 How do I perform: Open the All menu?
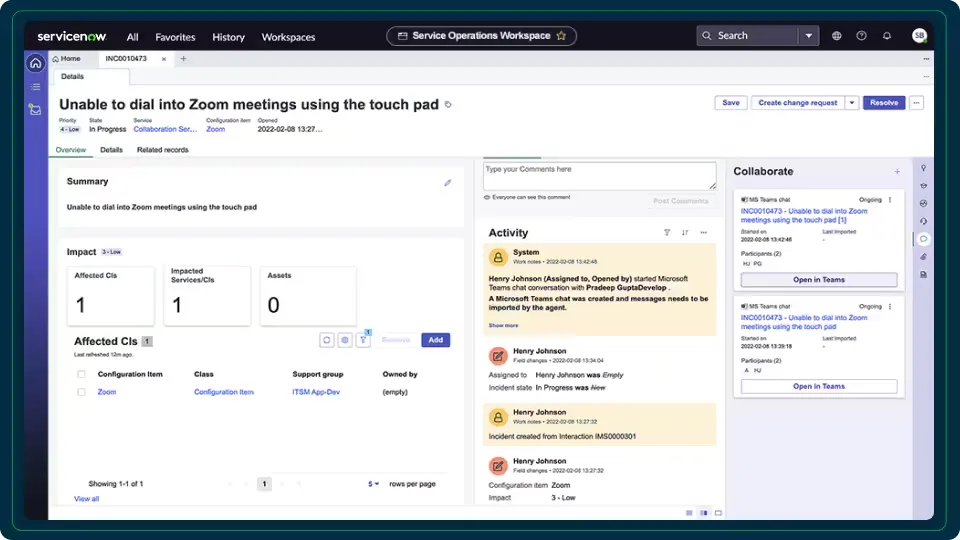click(x=132, y=37)
